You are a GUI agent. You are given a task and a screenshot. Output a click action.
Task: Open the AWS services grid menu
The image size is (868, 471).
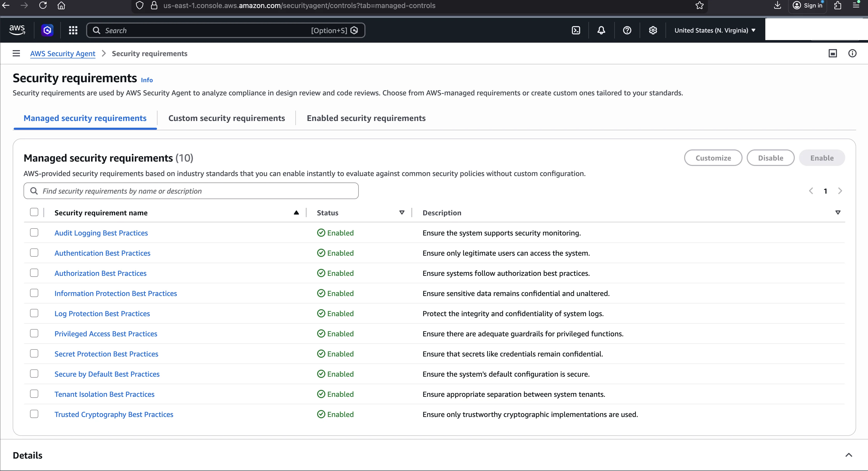pos(73,30)
